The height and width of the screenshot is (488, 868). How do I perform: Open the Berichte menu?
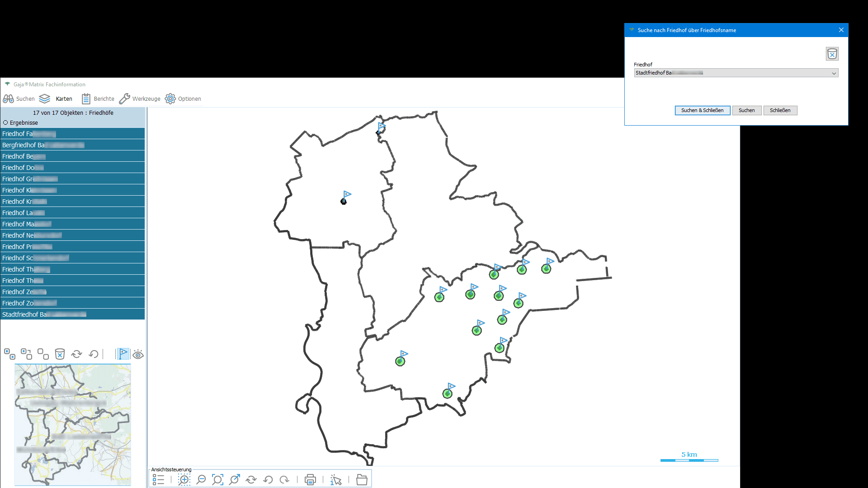[98, 99]
